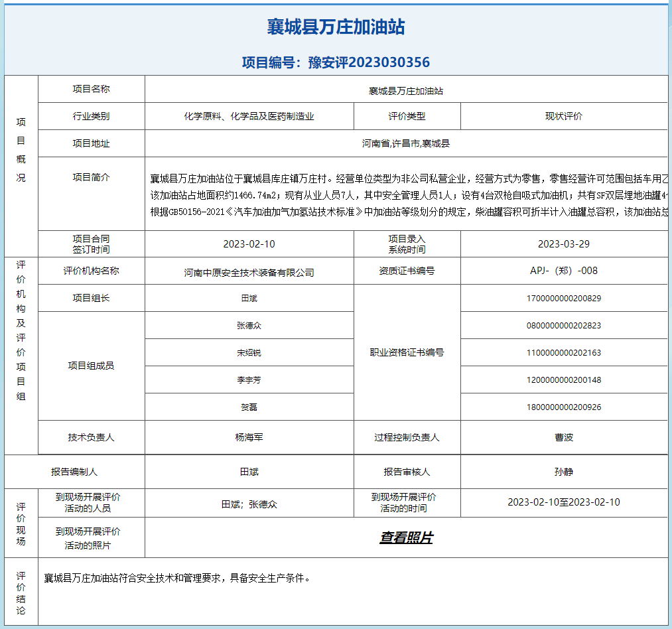Click the 项目合同签订时间 label
672x629 pixels.
[92, 244]
